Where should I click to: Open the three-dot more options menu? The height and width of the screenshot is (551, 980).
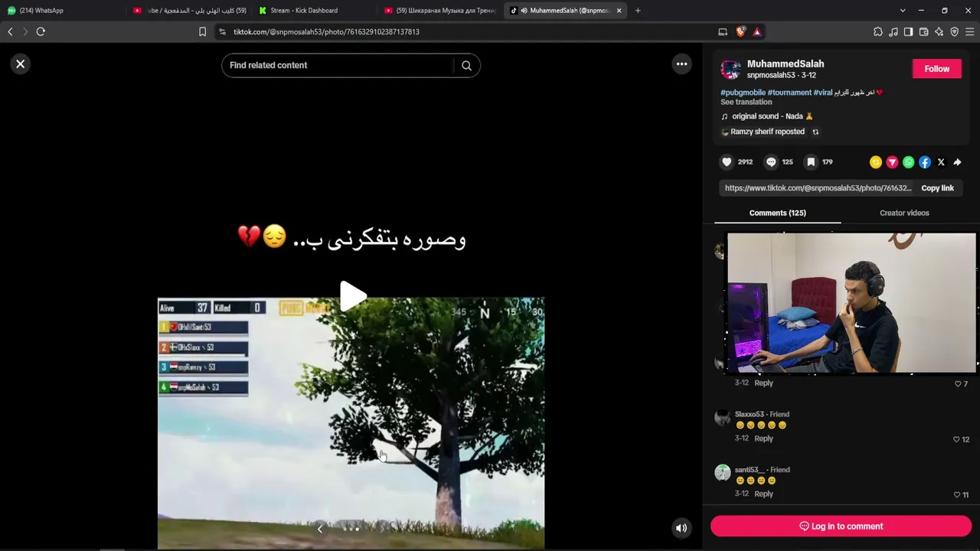tap(681, 64)
